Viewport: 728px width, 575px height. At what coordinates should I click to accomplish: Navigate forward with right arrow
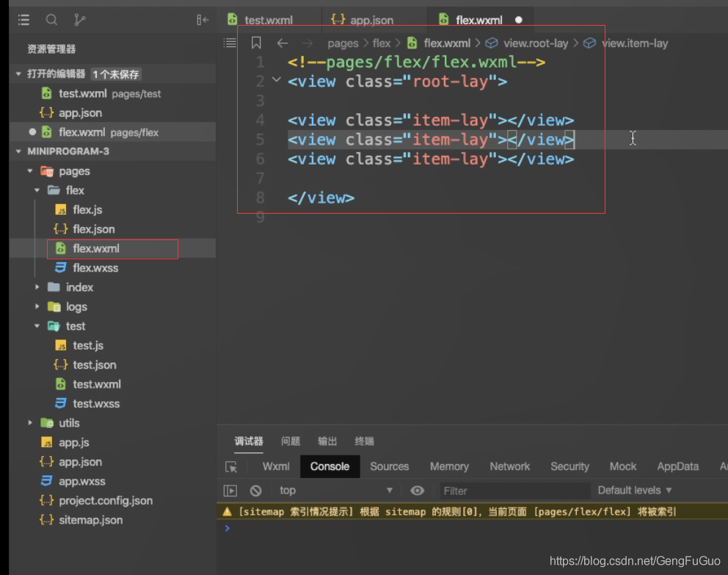[x=307, y=43]
